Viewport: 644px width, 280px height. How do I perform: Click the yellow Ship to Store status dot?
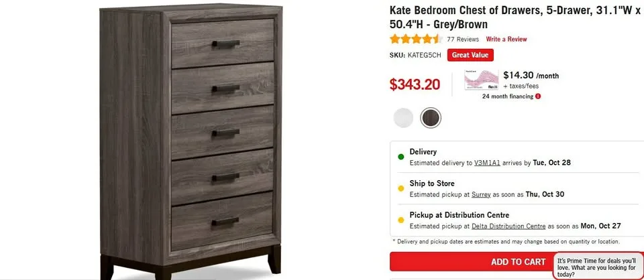coord(401,189)
